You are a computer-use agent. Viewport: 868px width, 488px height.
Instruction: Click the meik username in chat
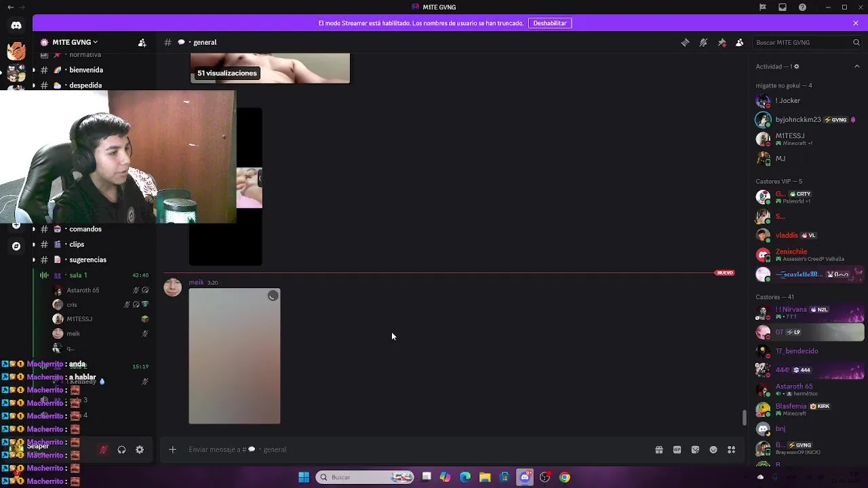pos(196,282)
